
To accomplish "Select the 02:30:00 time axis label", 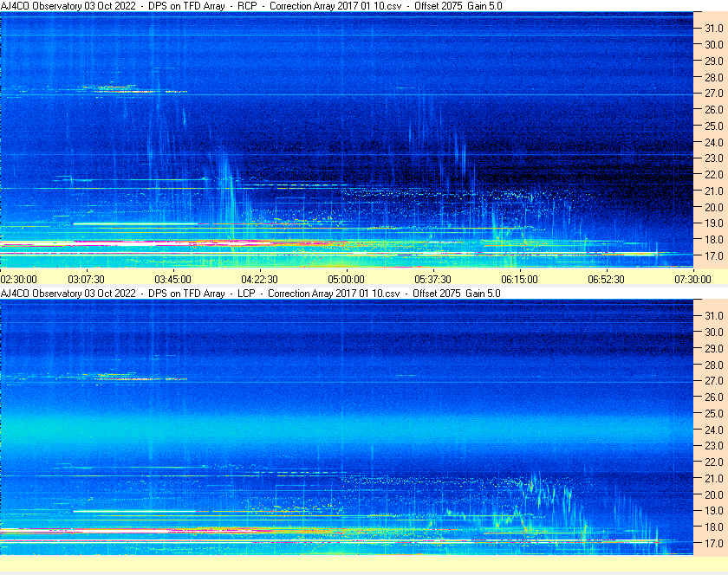I will coord(18,280).
